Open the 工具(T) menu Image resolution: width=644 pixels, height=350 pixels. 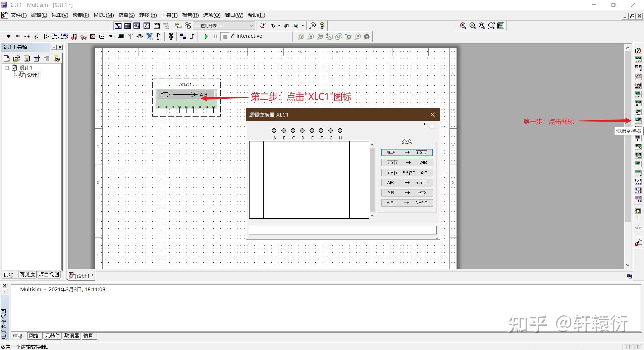point(169,15)
